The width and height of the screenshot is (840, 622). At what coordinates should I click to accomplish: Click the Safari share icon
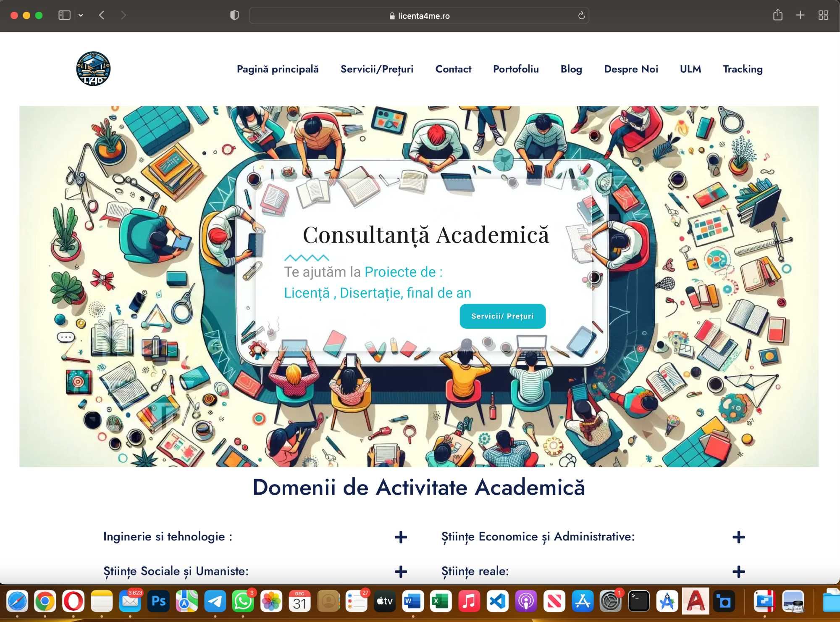[778, 15]
